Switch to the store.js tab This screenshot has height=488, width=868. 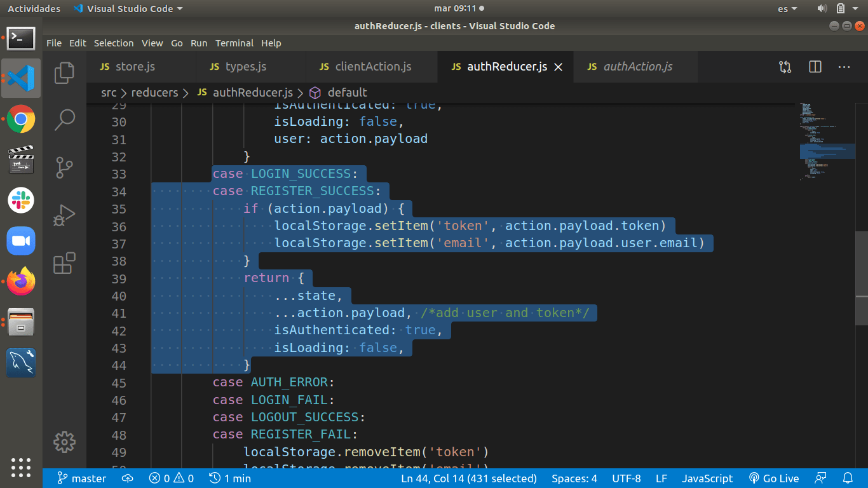(141, 67)
